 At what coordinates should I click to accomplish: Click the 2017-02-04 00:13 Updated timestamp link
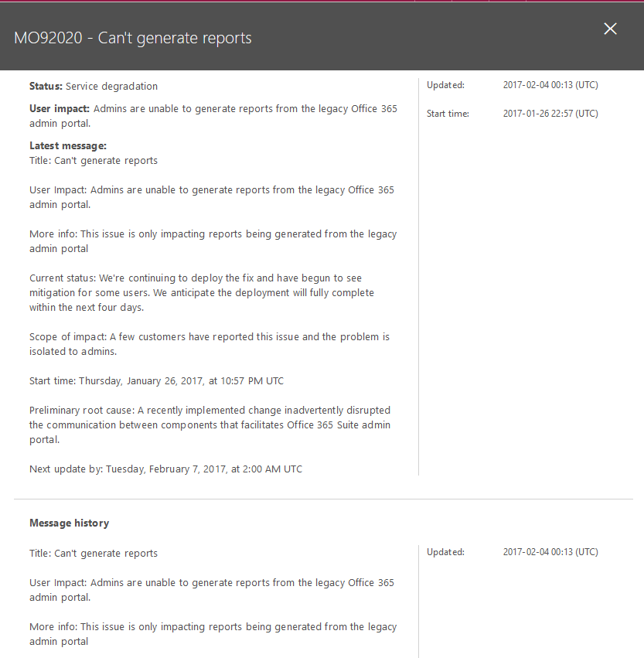(550, 85)
